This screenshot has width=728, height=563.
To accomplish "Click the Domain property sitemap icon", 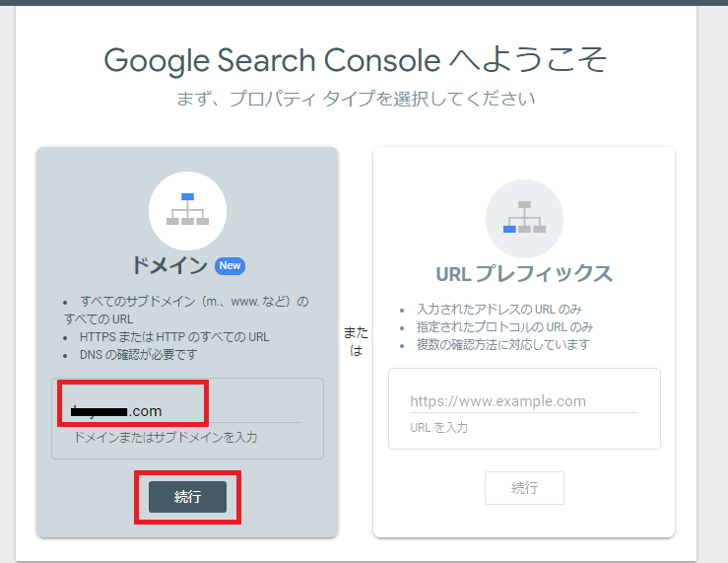I will pos(187,210).
